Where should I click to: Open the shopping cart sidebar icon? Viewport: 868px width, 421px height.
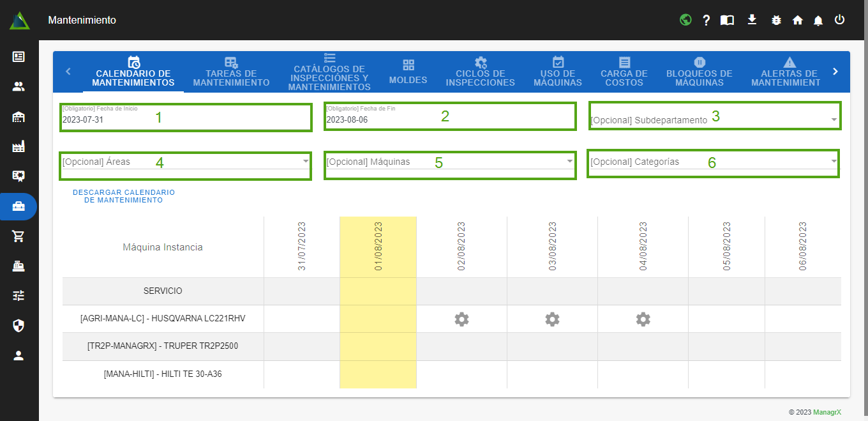coord(19,236)
